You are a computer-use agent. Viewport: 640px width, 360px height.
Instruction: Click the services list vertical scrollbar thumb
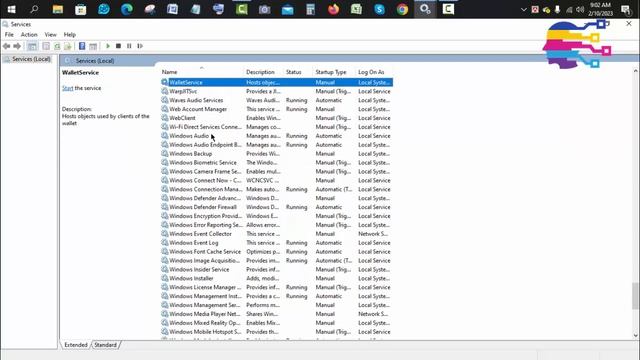635,296
